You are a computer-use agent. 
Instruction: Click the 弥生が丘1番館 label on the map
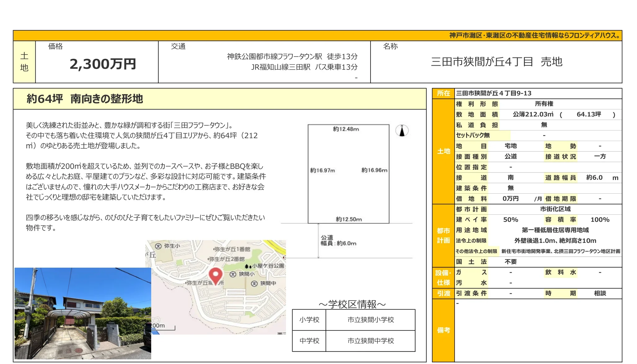[x=232, y=249]
